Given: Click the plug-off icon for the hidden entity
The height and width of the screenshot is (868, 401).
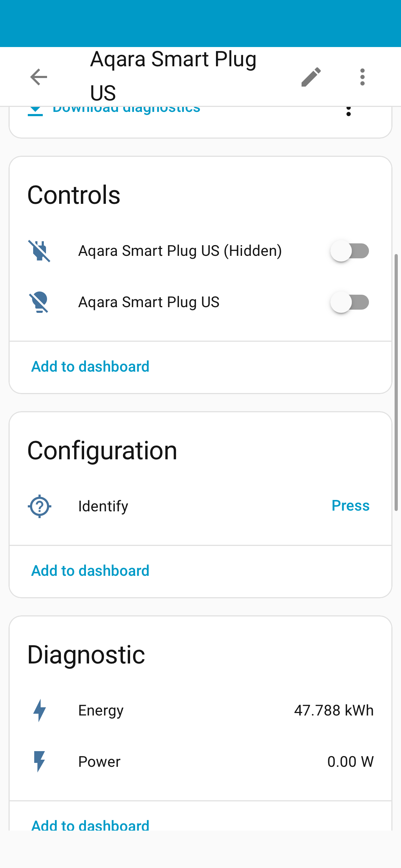Looking at the screenshot, I should click(40, 251).
